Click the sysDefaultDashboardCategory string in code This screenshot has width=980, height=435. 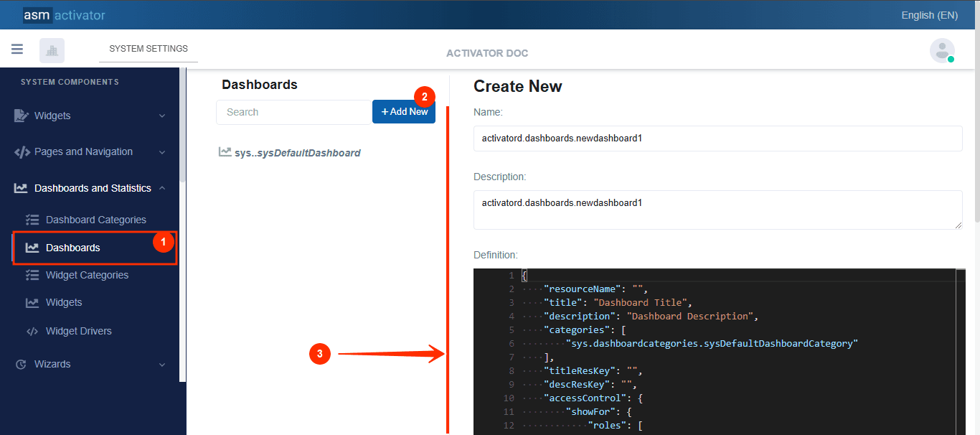pos(712,343)
